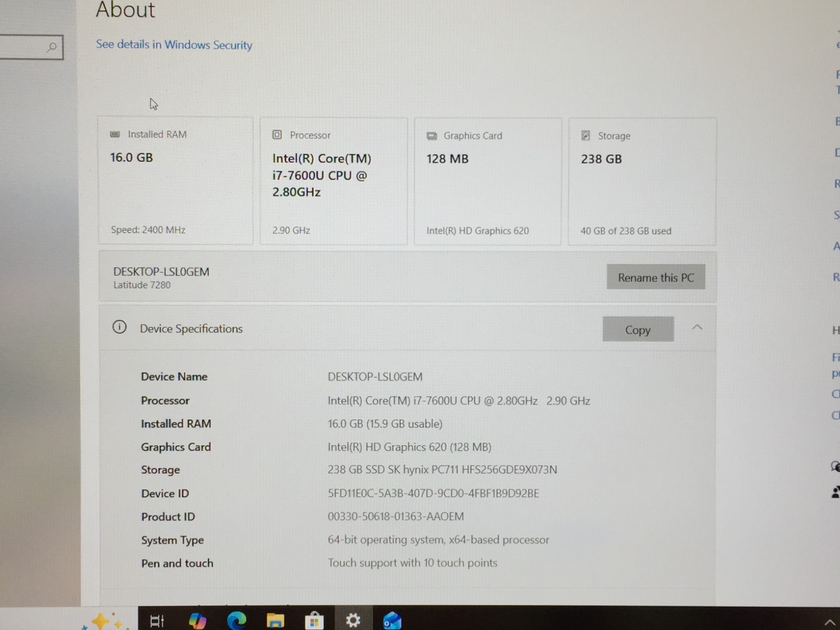This screenshot has height=630, width=840.
Task: Click 16.0 GB (15.9 GB usable) value
Action: point(385,424)
